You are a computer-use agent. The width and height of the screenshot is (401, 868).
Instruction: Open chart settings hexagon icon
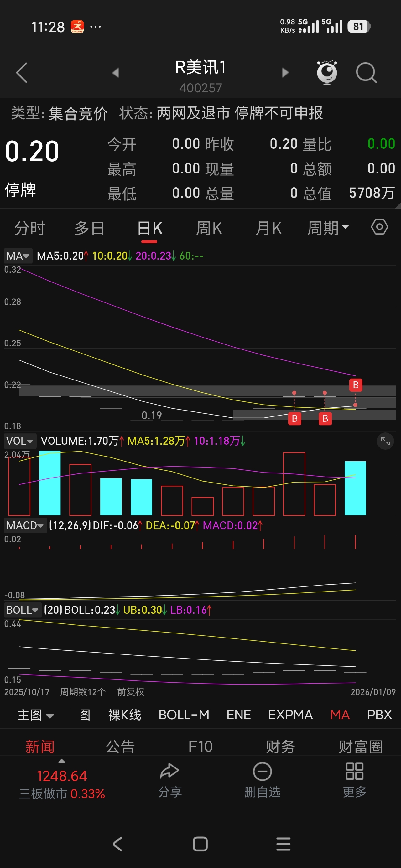click(x=379, y=227)
